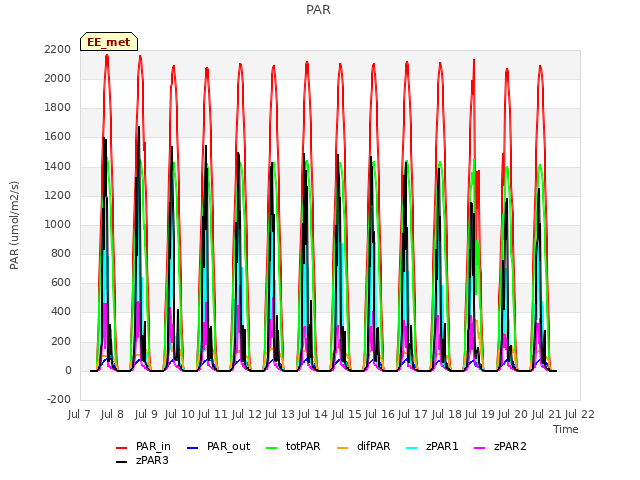Click the Jul 22 tick label

[x=580, y=415]
